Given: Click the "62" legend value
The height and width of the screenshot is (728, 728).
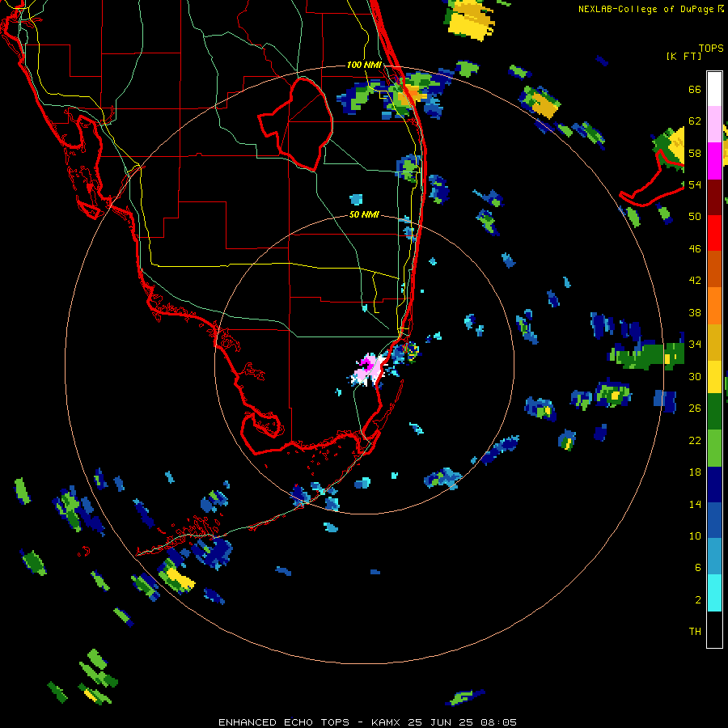Looking at the screenshot, I should pos(695,121).
